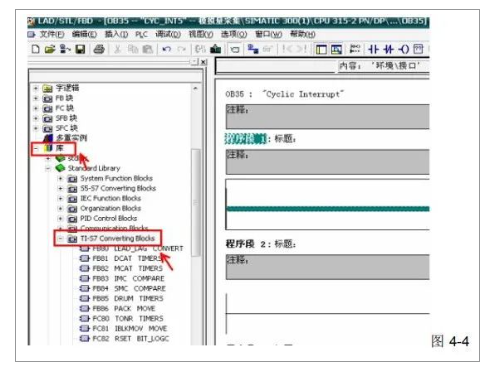
Task: Click the Print toolbar icon
Action: point(99,49)
